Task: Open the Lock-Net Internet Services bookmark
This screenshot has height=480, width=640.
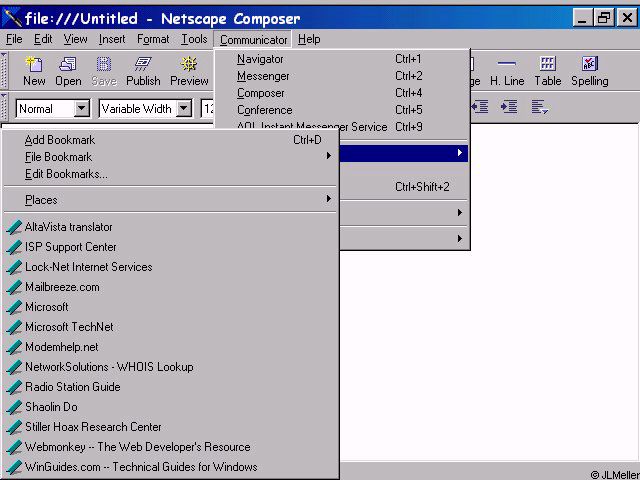Action: tap(170, 267)
